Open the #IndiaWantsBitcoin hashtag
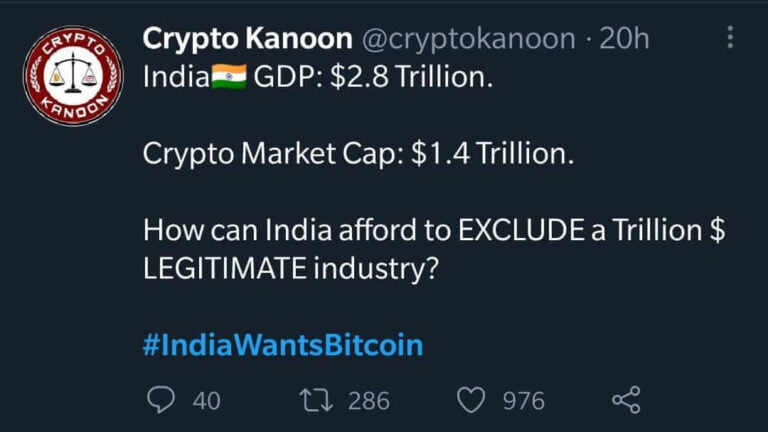Image resolution: width=768 pixels, height=432 pixels. 283,345
